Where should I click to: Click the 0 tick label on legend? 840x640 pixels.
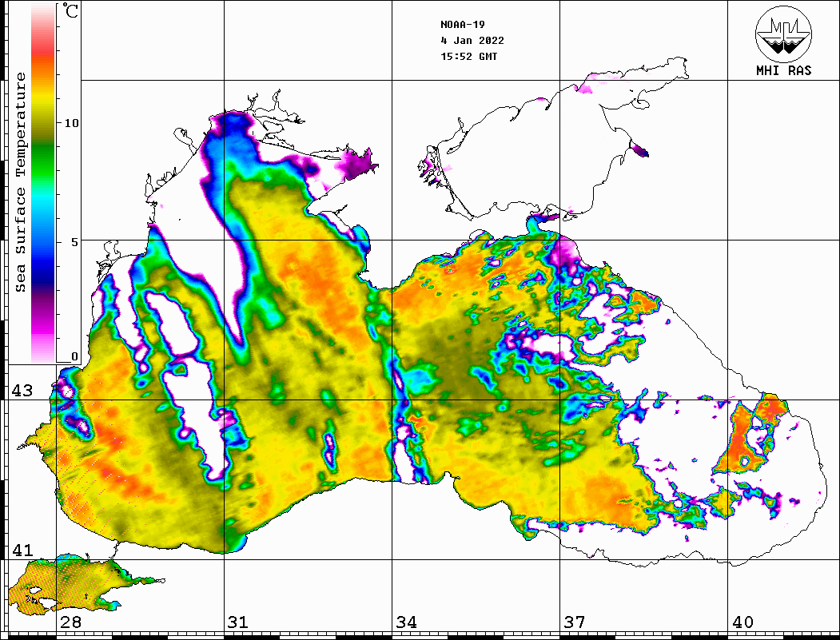(74, 356)
